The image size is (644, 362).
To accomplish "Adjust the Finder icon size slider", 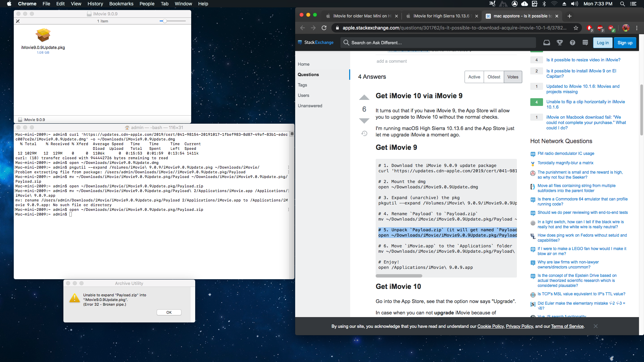I will click(165, 21).
